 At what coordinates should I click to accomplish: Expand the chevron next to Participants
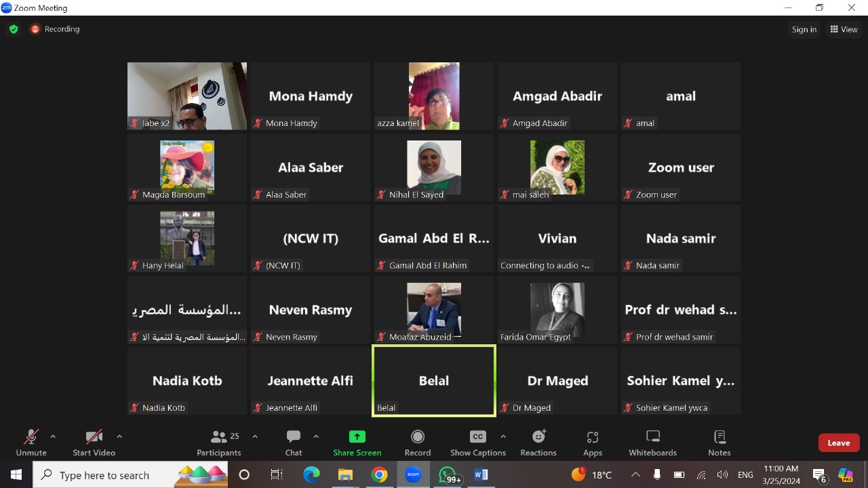point(255,436)
